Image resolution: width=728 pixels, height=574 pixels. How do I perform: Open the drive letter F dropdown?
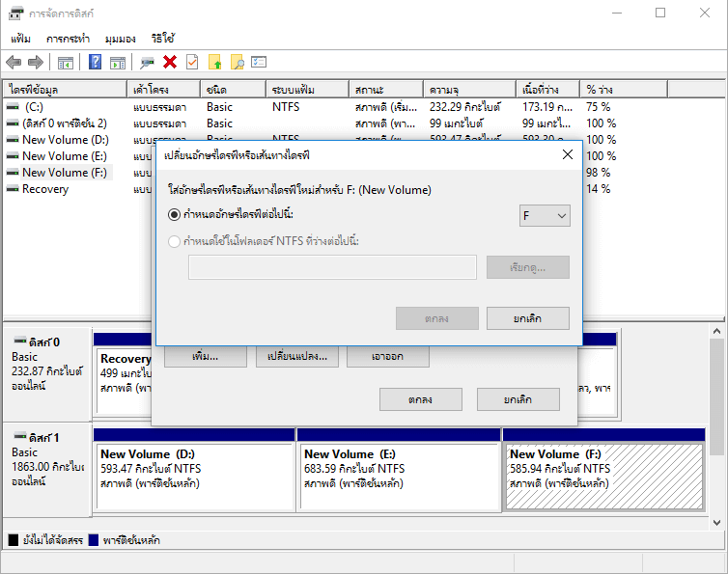click(545, 216)
